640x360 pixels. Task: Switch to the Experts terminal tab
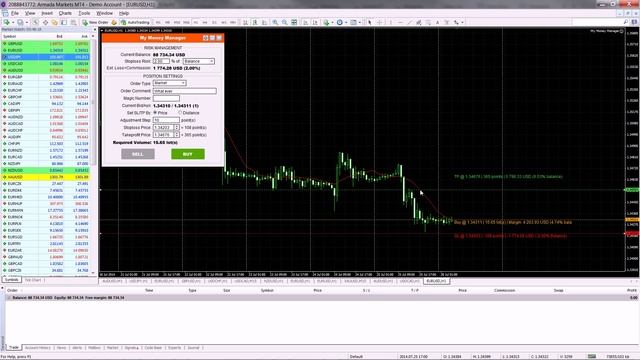click(x=174, y=348)
